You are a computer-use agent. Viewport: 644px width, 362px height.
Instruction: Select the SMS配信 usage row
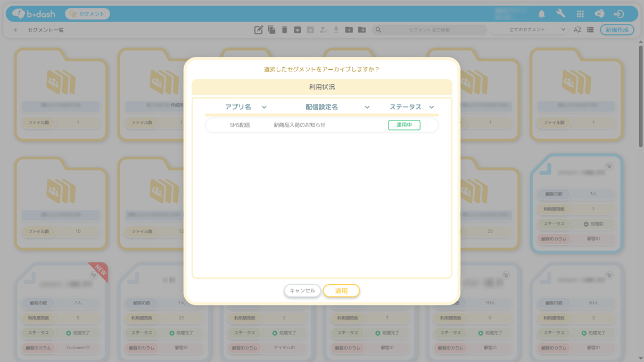pos(321,125)
